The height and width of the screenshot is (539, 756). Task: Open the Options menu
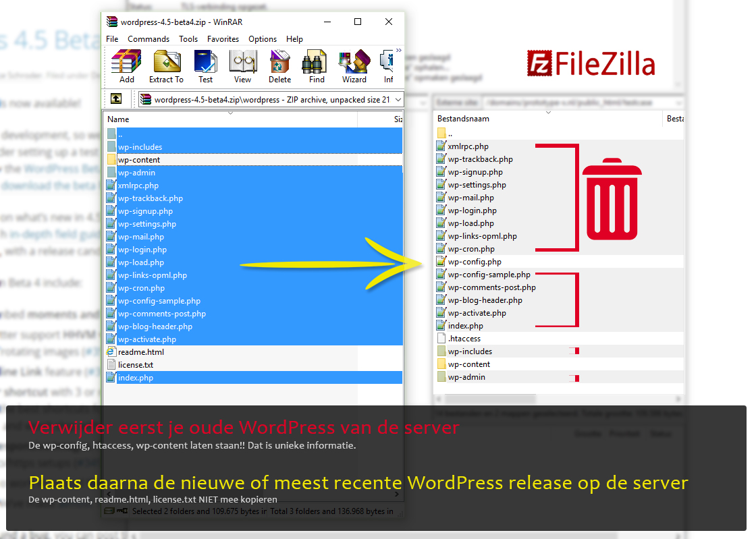tap(263, 39)
